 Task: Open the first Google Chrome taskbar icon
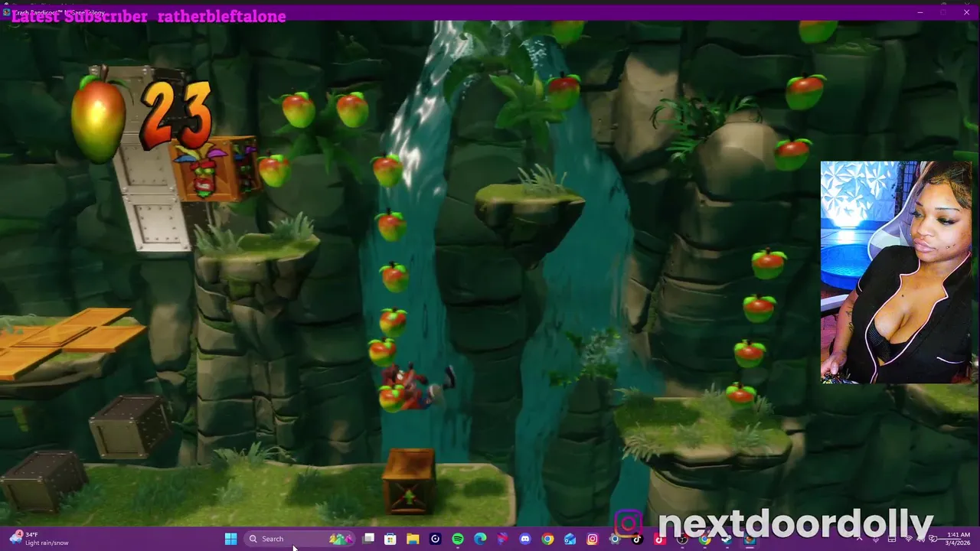click(x=547, y=539)
